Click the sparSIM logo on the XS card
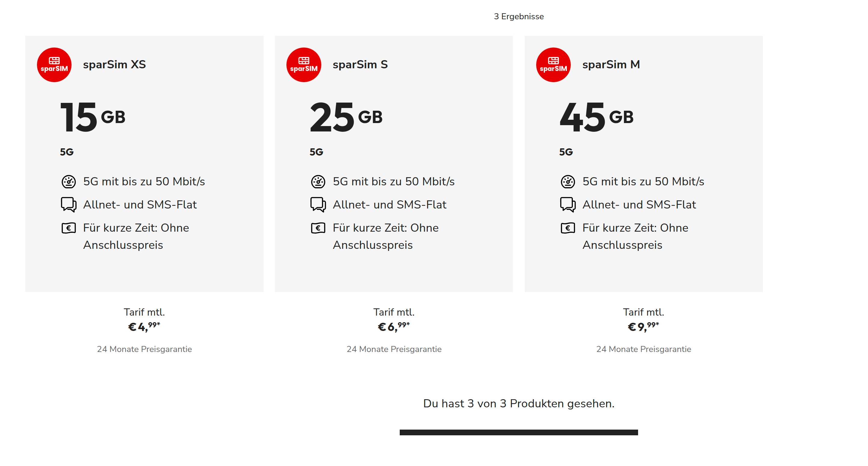This screenshot has height=466, width=868. (x=55, y=65)
